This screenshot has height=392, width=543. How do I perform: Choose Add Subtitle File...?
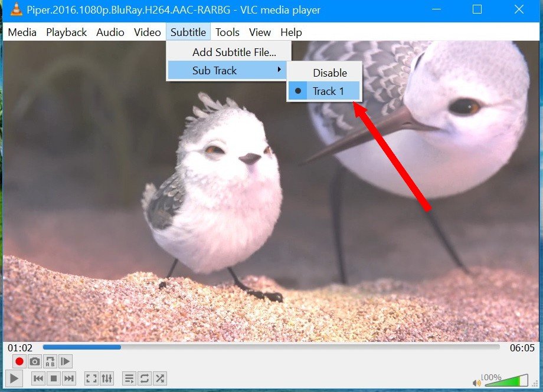click(228, 52)
